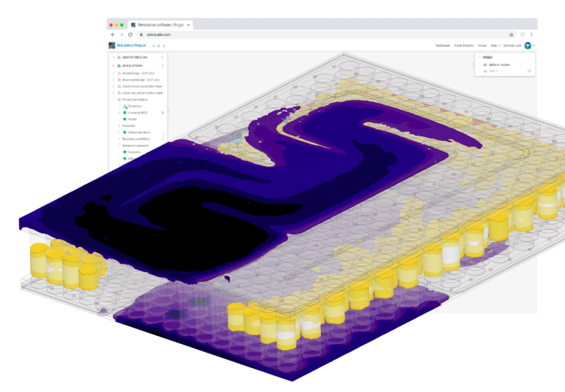
Task: Open the Forum link
Action: [482, 45]
